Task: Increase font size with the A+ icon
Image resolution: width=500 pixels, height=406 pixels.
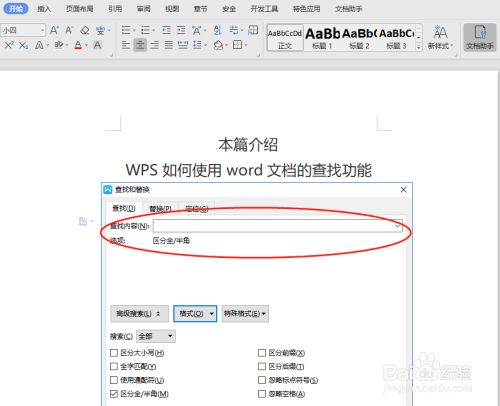Action: 54,30
